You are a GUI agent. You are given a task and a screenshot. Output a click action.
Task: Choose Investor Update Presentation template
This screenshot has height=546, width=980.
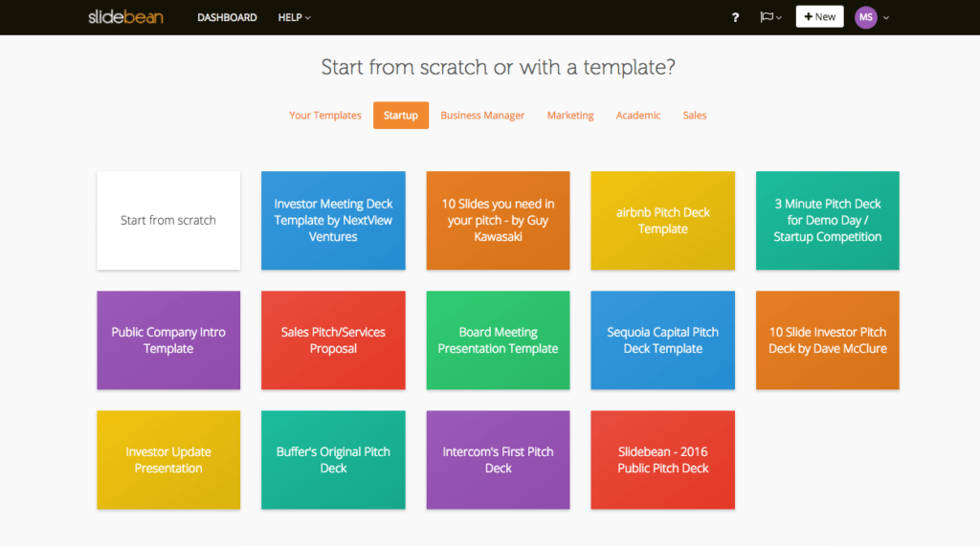tap(168, 460)
